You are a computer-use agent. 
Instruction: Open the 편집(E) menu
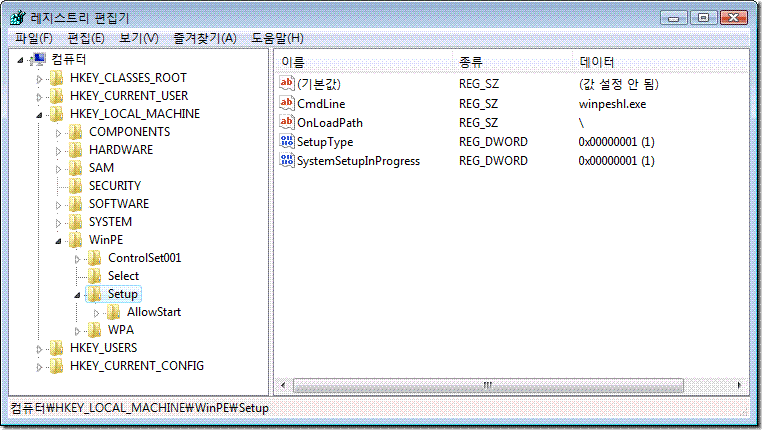tap(86, 38)
